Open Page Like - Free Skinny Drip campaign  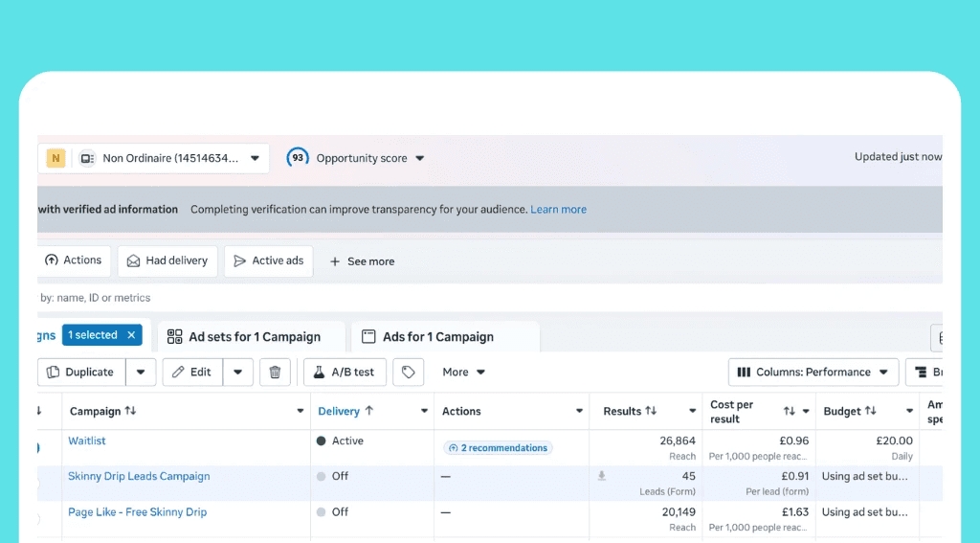[x=138, y=512]
